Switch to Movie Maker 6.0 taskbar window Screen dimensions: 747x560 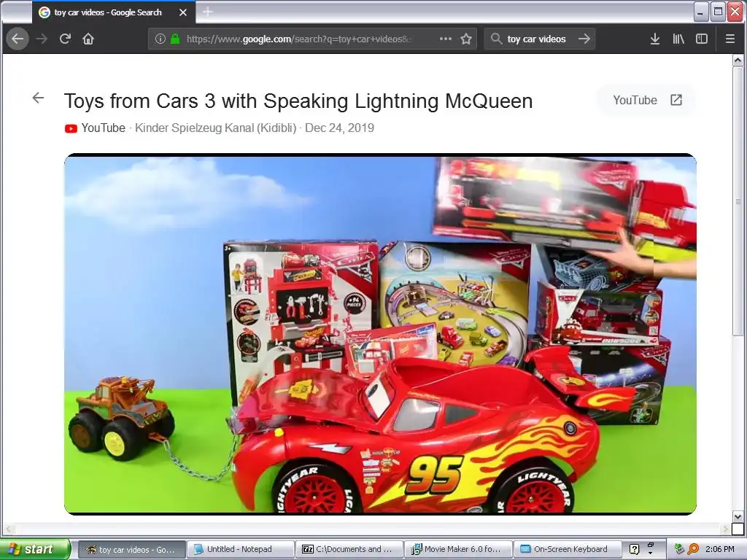pyautogui.click(x=458, y=550)
